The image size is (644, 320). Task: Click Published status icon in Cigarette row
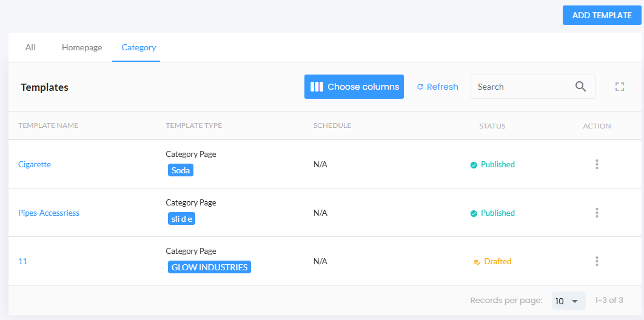tap(474, 165)
